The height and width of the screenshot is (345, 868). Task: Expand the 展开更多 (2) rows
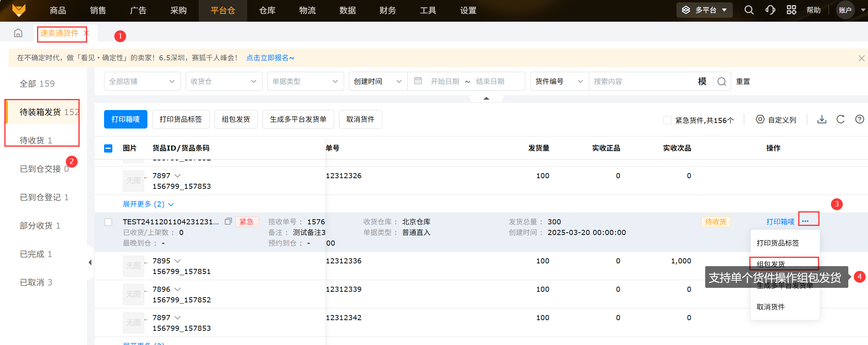[148, 204]
